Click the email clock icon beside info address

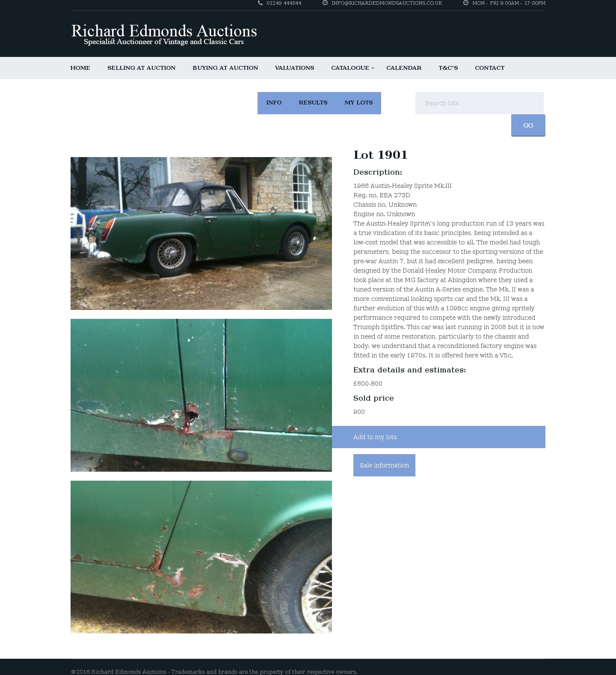coord(325,3)
